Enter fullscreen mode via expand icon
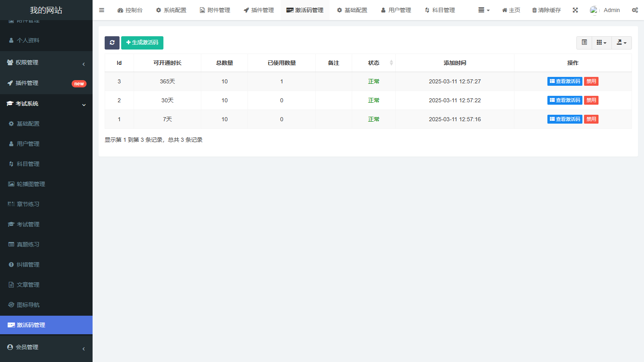 pos(575,10)
